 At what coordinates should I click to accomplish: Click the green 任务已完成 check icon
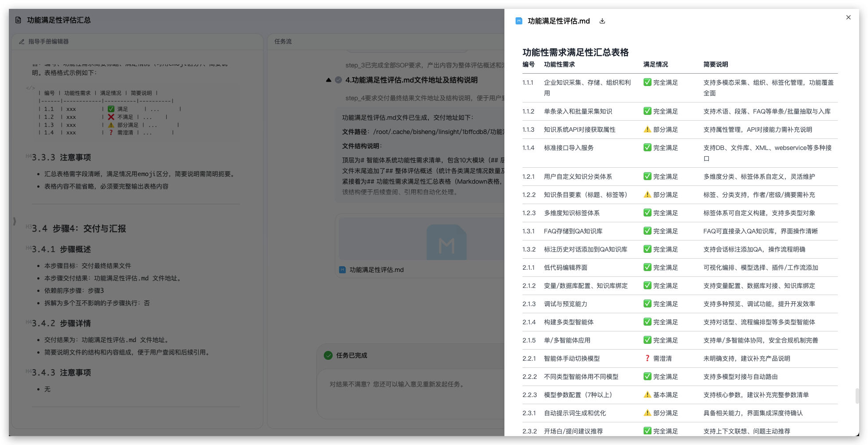328,355
